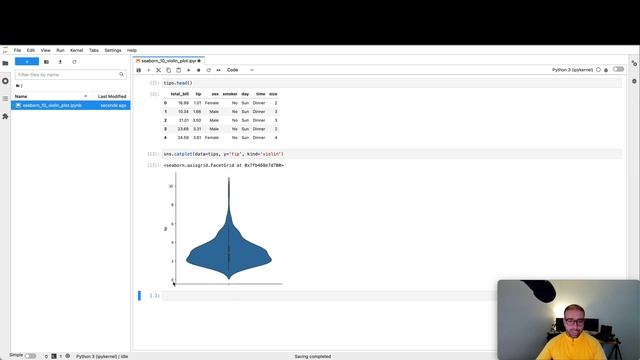This screenshot has width=640, height=360.
Task: Open the Tabs menu
Action: (94, 50)
